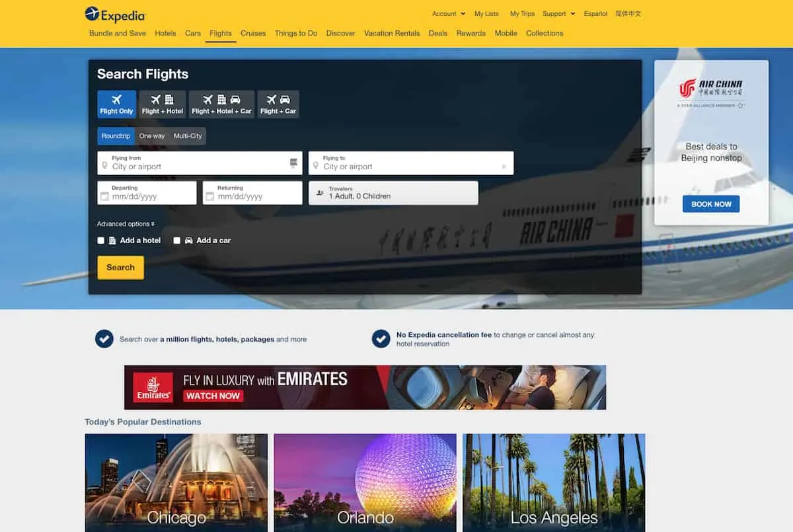Click the Best deals to Beijing nonstop text
The image size is (793, 532).
pyautogui.click(x=712, y=152)
